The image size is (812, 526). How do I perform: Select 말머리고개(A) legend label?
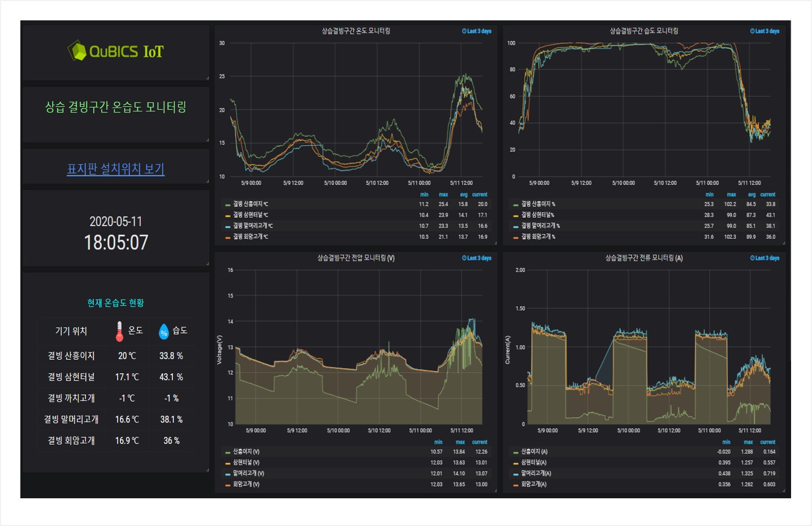[535, 473]
